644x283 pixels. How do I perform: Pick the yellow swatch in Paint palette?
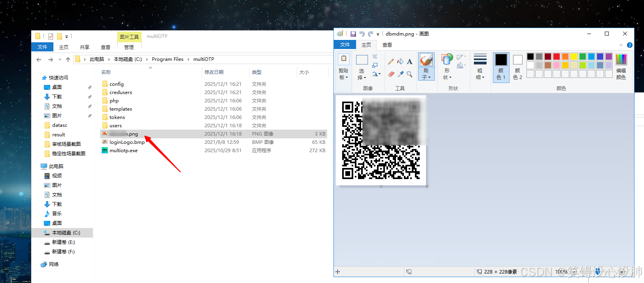tap(574, 57)
